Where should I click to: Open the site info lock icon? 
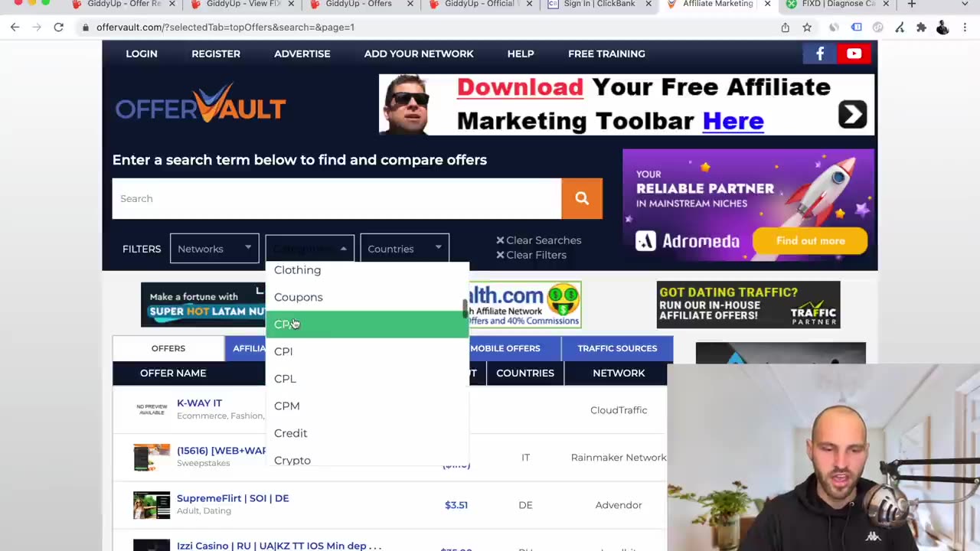[86, 28]
